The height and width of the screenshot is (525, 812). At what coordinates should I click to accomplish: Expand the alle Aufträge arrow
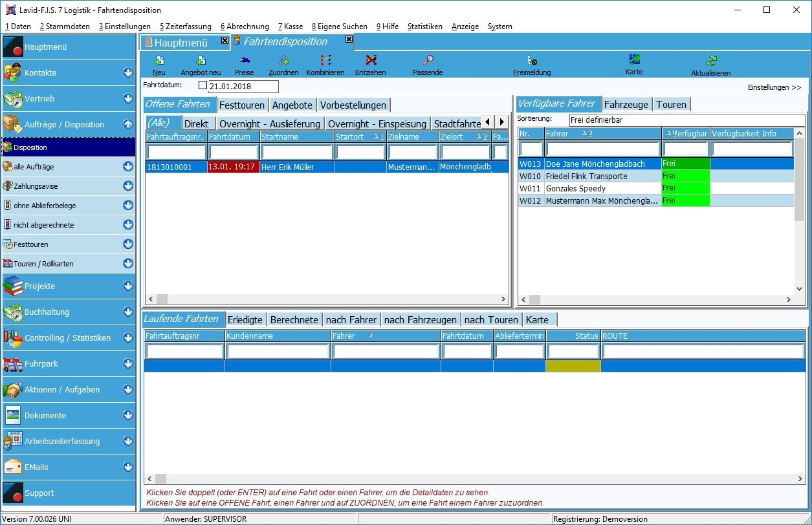pos(128,167)
